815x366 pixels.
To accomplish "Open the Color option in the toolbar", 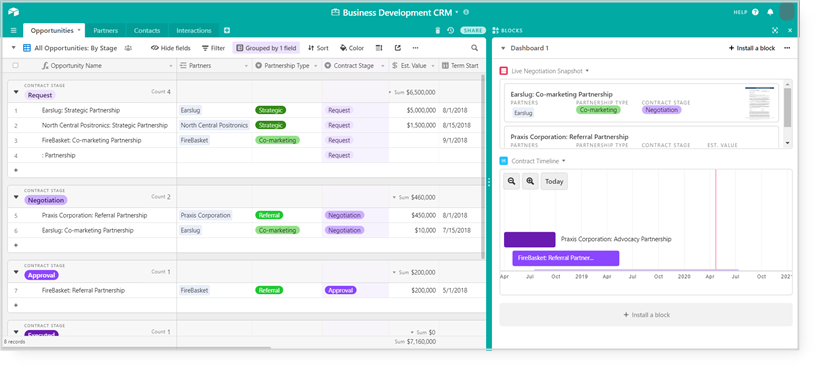I will tap(352, 48).
